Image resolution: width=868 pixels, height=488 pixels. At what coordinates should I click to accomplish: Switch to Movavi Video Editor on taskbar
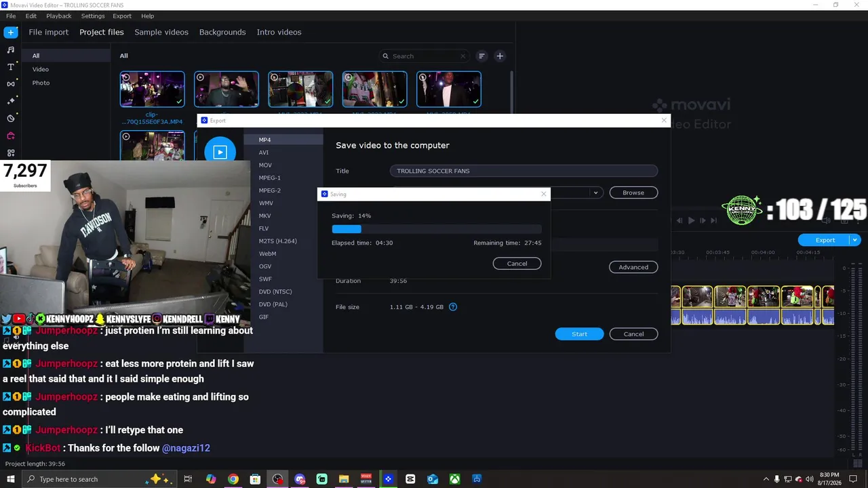coord(388,479)
